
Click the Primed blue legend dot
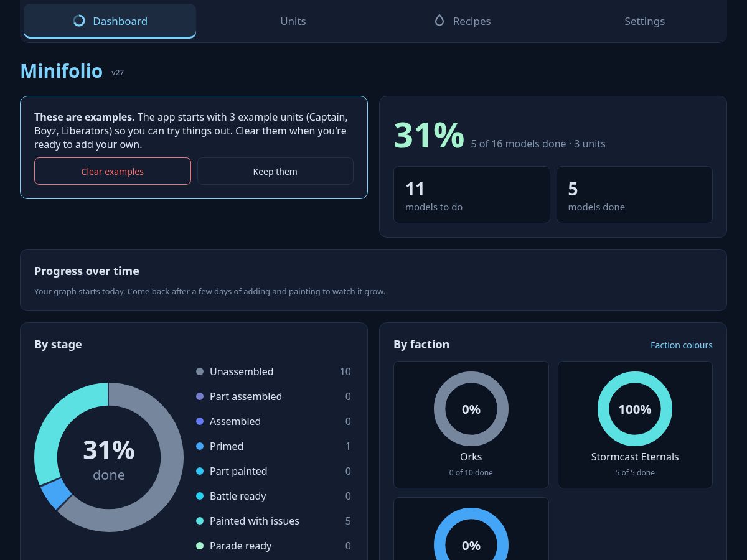(200, 446)
